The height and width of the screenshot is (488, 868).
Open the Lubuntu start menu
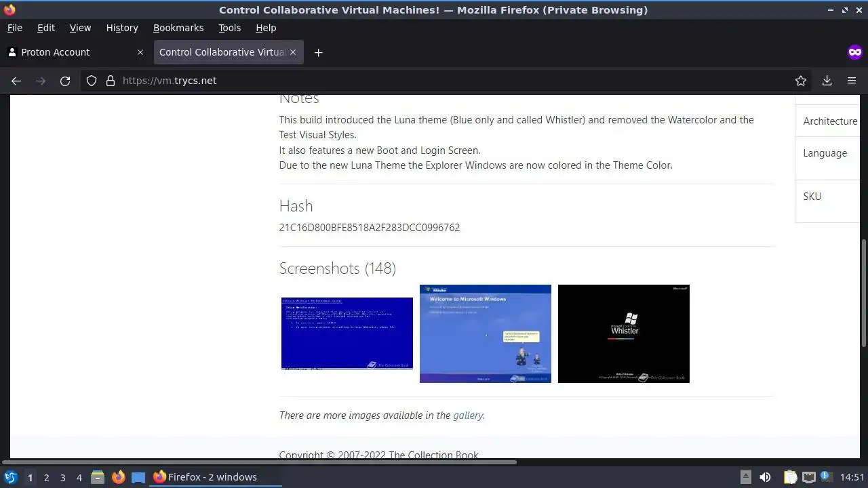coord(10,477)
